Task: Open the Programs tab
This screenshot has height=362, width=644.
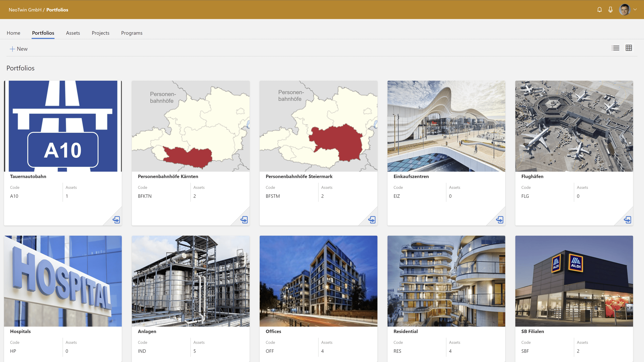Action: pyautogui.click(x=132, y=33)
